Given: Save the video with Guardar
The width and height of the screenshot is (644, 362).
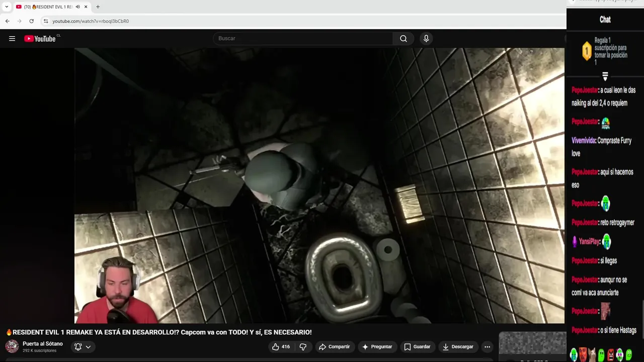Looking at the screenshot, I should tap(417, 346).
